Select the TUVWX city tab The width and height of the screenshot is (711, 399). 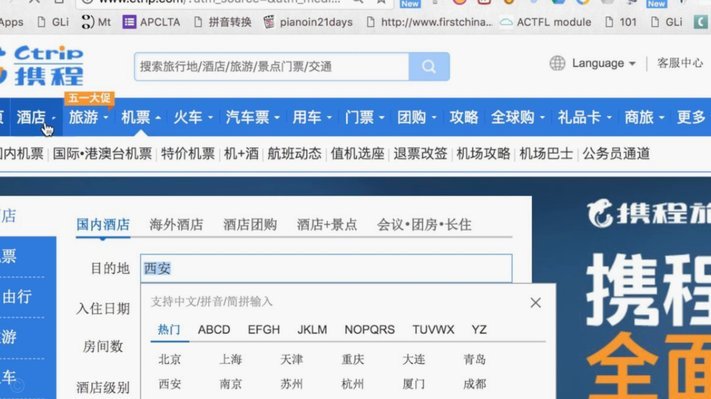(x=433, y=330)
